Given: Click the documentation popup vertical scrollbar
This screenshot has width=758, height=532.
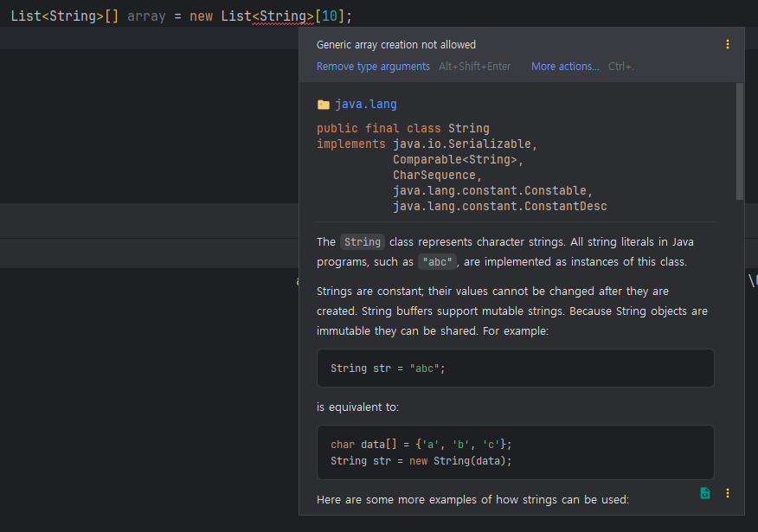Looking at the screenshot, I should tap(739, 141).
